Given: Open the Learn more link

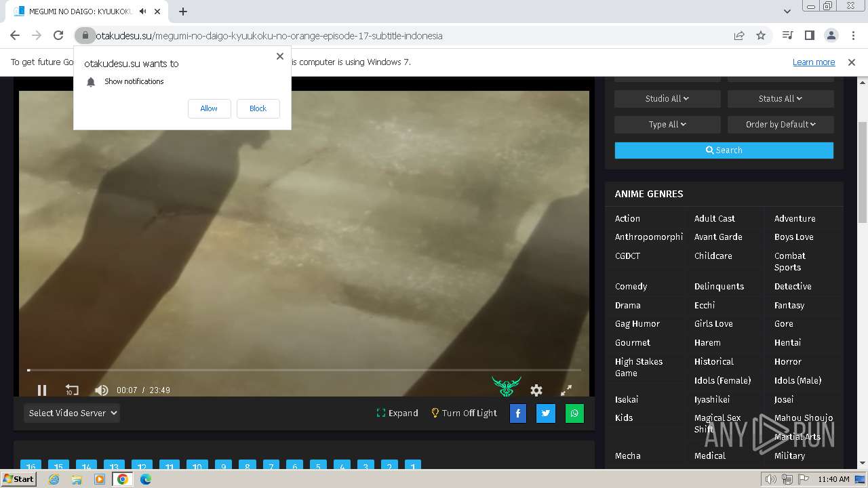Looking at the screenshot, I should [814, 62].
